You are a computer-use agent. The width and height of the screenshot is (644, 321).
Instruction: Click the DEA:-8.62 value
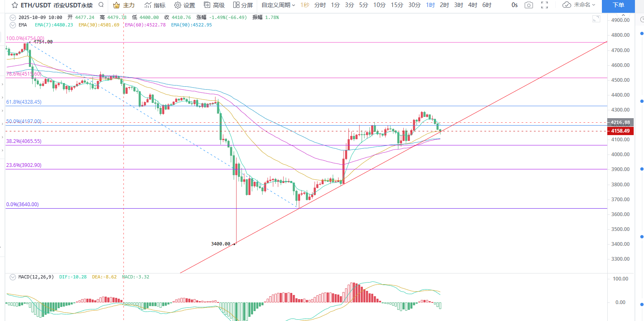coord(104,277)
